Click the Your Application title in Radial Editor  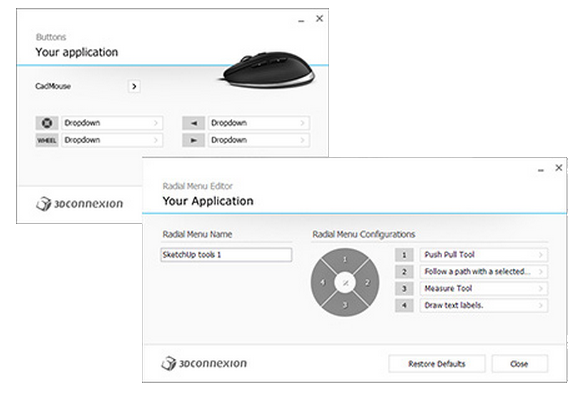[208, 201]
